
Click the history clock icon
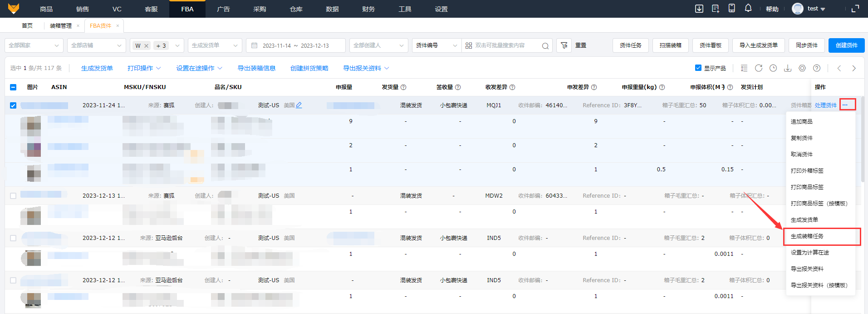[773, 68]
